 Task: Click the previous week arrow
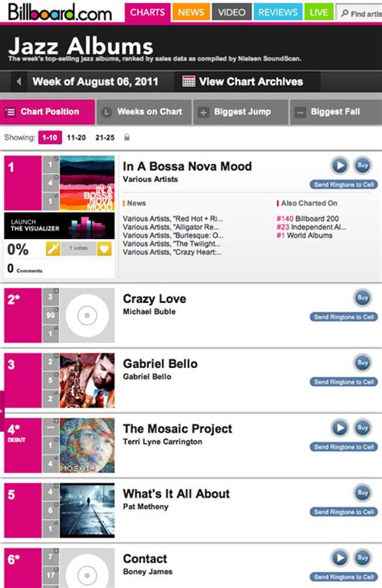point(19,81)
